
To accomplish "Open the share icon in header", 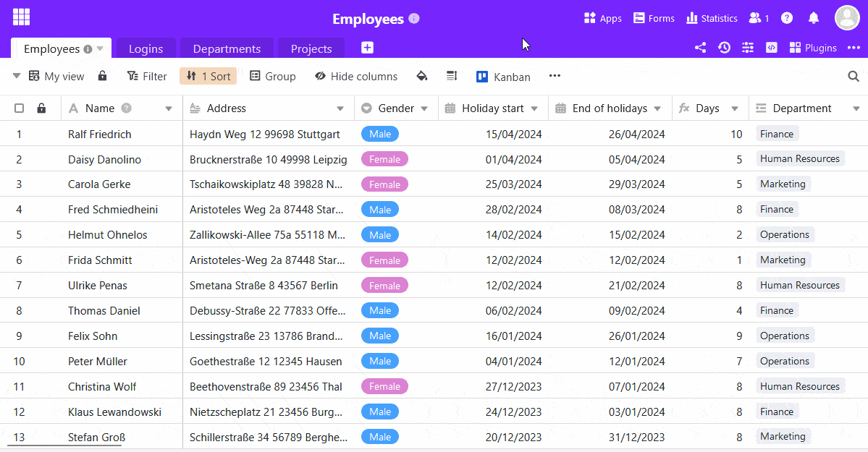I will pyautogui.click(x=700, y=48).
